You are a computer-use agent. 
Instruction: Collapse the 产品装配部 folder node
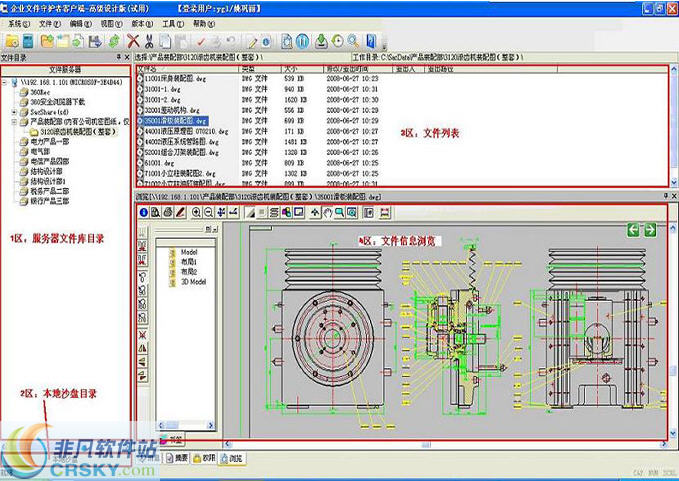click(14, 122)
